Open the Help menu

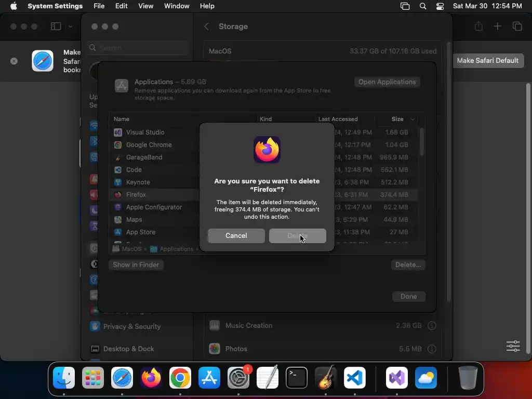[207, 6]
